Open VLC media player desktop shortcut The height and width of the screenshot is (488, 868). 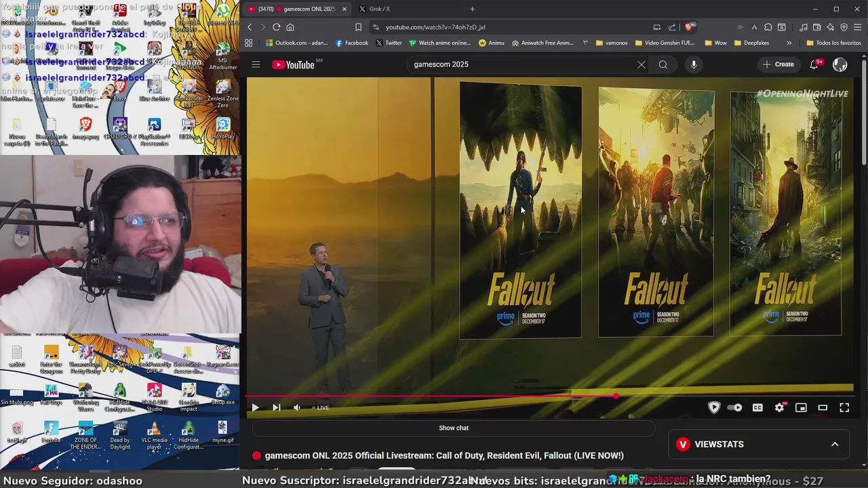[155, 434]
